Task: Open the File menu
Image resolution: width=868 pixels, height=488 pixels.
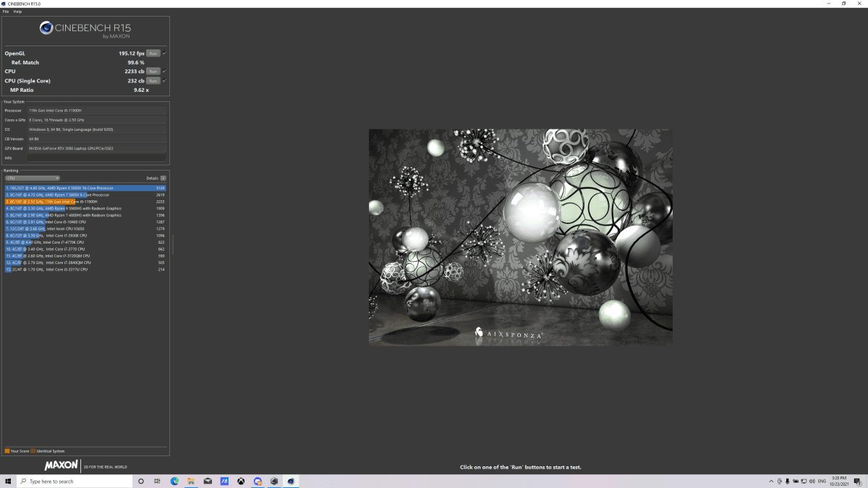Action: (6, 12)
